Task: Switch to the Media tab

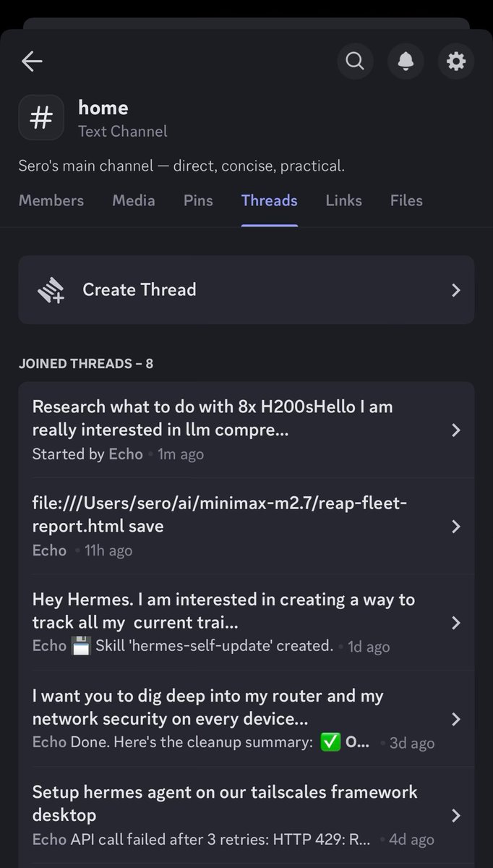Action: pyautogui.click(x=134, y=200)
